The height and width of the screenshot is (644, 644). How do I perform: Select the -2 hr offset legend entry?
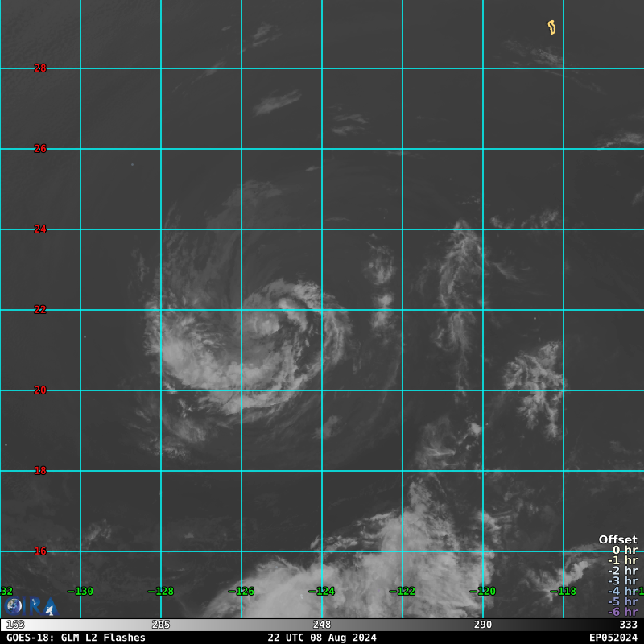[622, 571]
